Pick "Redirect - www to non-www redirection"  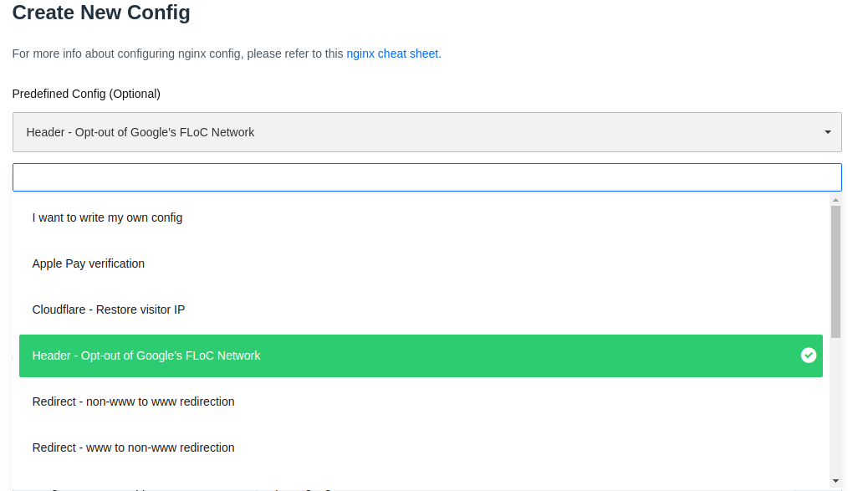click(x=133, y=447)
